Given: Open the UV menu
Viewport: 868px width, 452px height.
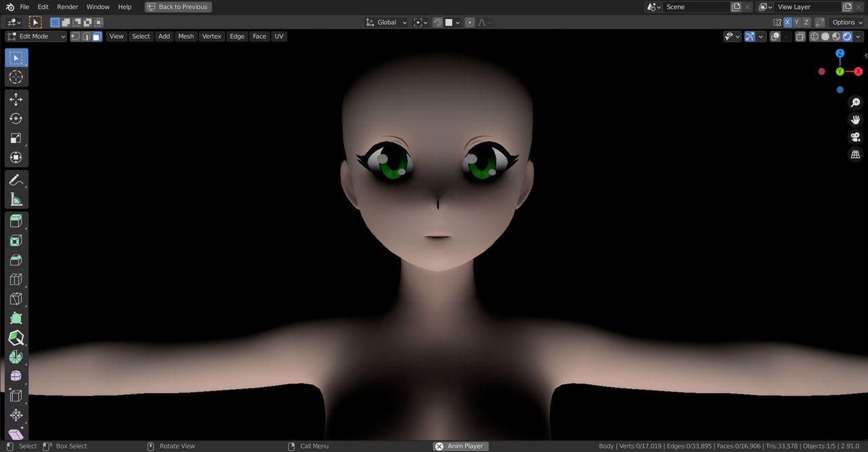Looking at the screenshot, I should point(279,37).
